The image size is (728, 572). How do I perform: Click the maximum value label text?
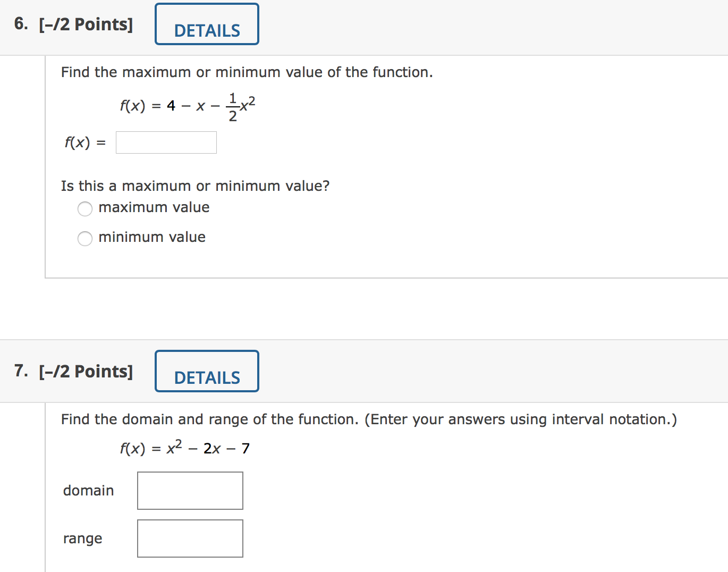153,207
